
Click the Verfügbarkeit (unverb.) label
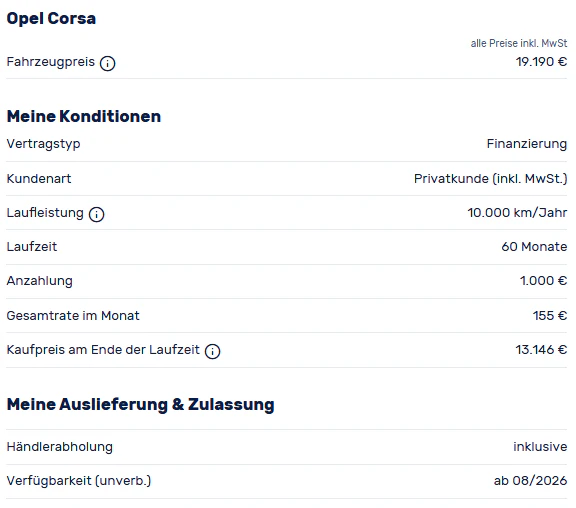coord(79,481)
